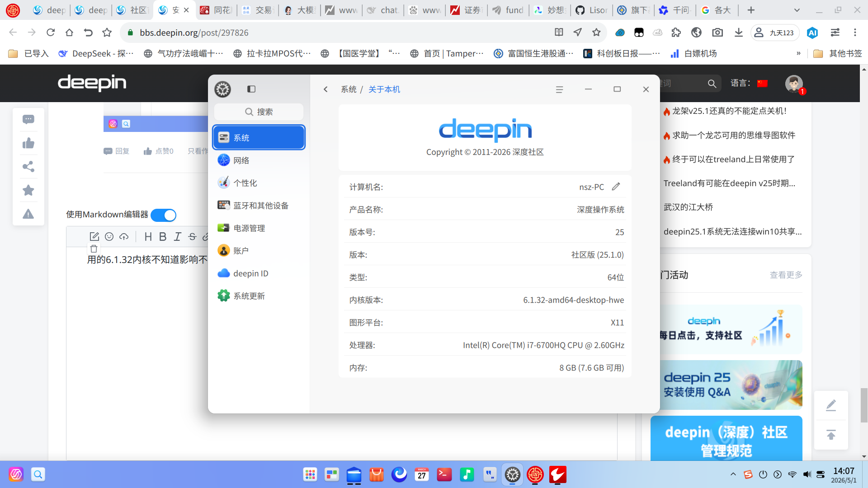Click the 系统 breadcrumb in settings
The width and height of the screenshot is (868, 488).
(349, 89)
